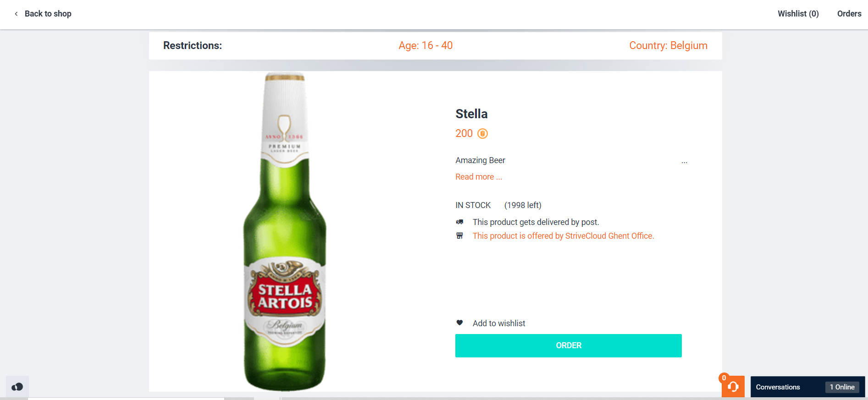Expand the Conversations chat bar
The height and width of the screenshot is (400, 868).
(x=778, y=387)
